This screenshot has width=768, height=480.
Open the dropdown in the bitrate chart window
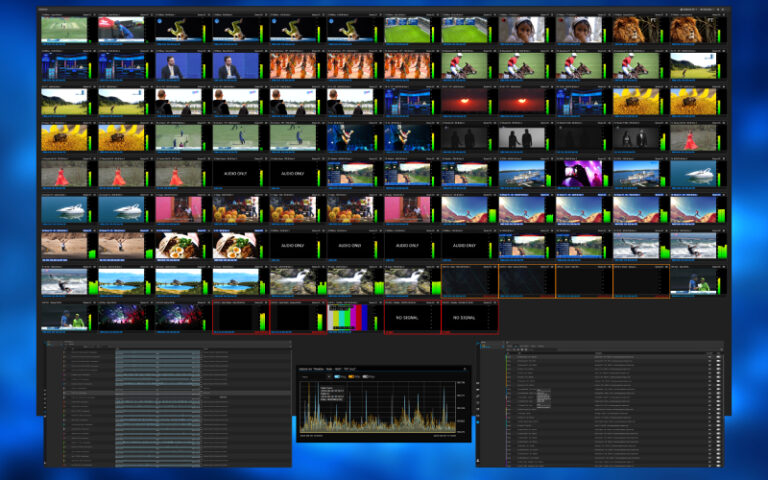pos(316,377)
